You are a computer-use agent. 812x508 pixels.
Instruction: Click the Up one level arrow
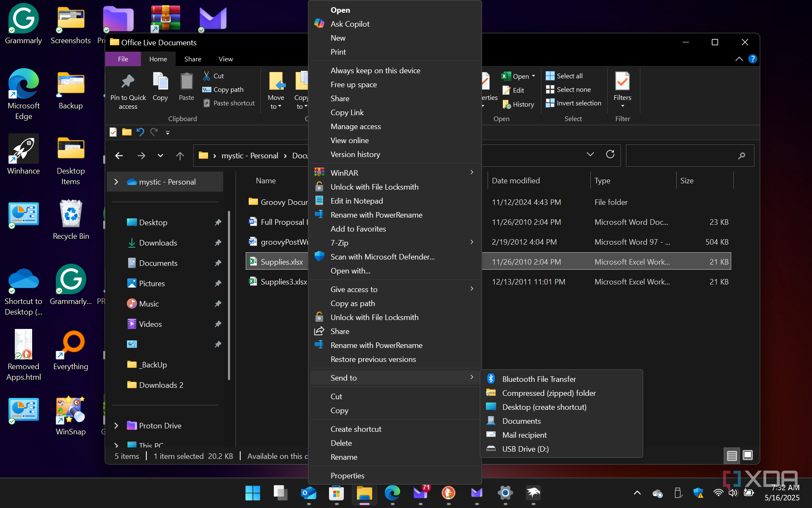click(x=180, y=156)
